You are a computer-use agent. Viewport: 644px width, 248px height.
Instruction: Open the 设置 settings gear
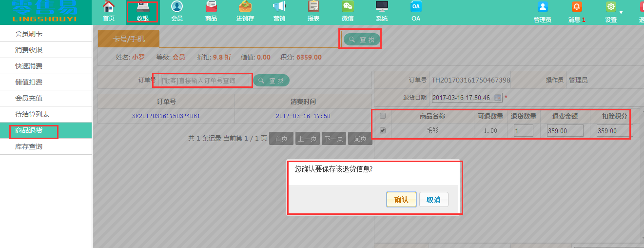click(x=611, y=7)
